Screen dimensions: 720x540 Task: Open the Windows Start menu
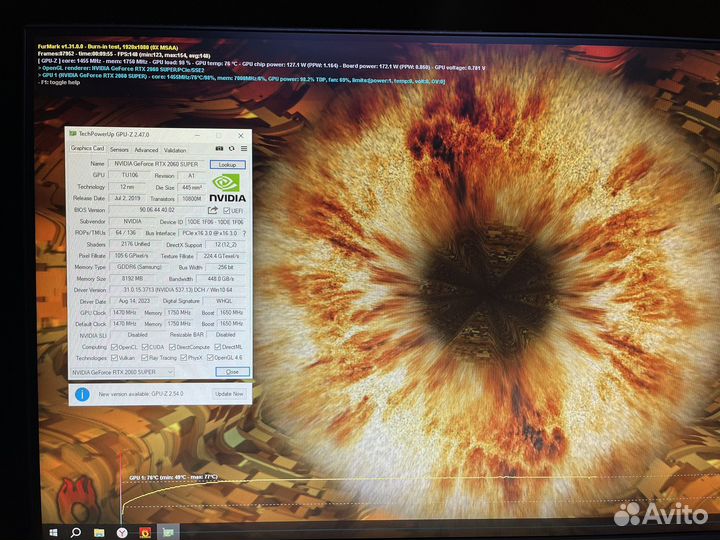click(53, 532)
